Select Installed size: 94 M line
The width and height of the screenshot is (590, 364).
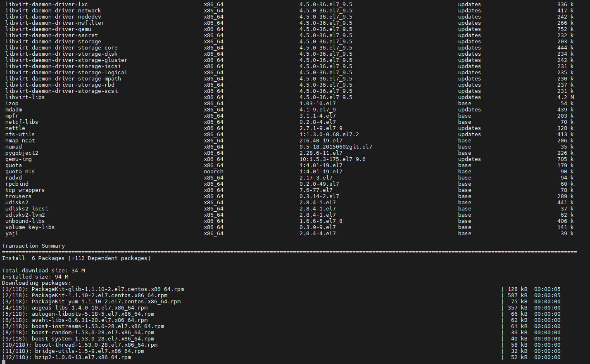coord(35,277)
